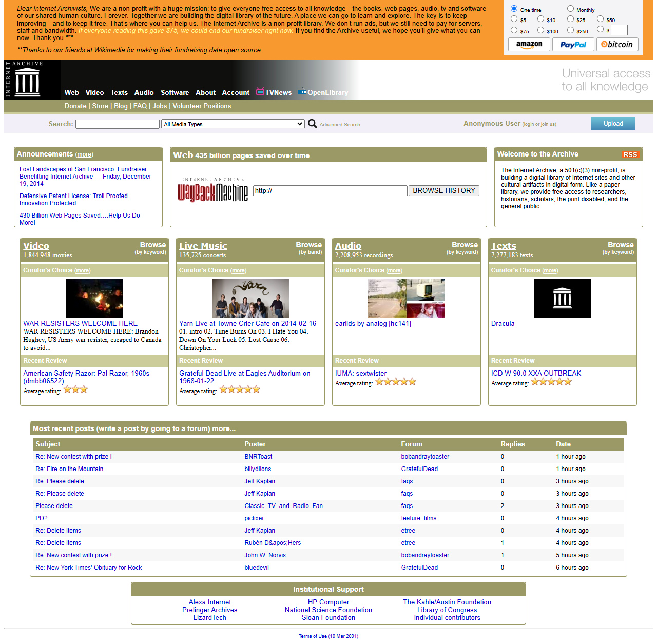657x644 pixels.
Task: Open Lost Landscapes of San Francisco announcement
Action: [85, 176]
